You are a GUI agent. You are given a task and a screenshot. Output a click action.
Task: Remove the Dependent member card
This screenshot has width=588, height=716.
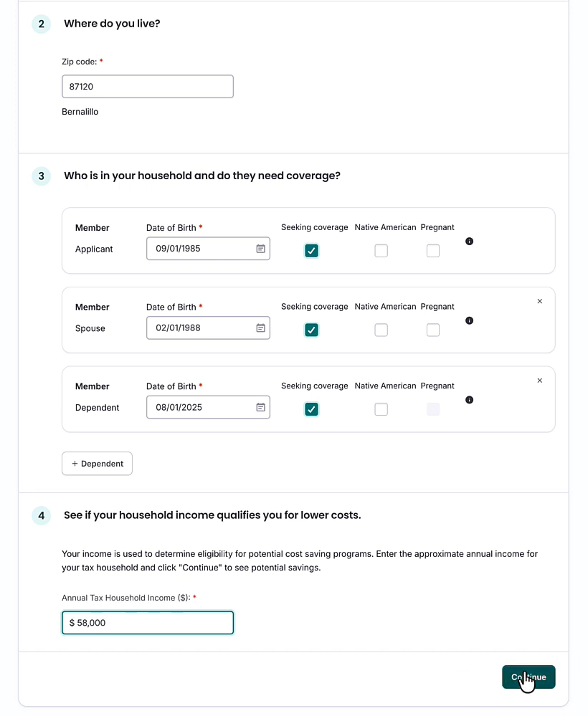[x=540, y=381]
